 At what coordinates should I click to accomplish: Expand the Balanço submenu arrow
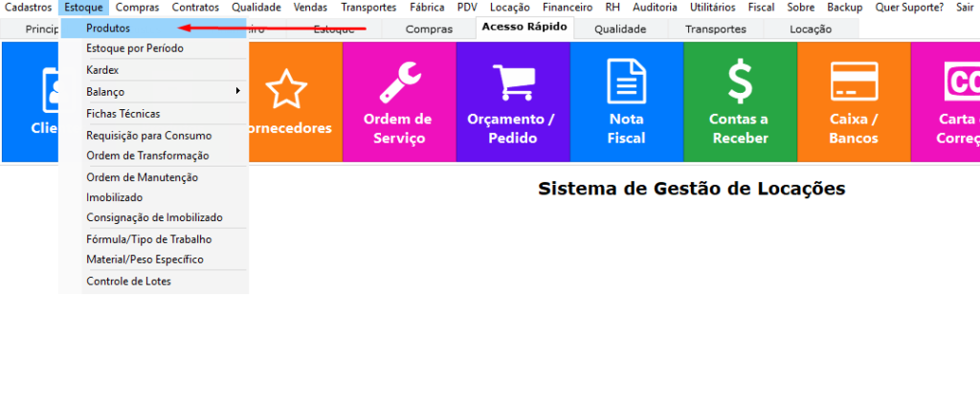tap(237, 92)
